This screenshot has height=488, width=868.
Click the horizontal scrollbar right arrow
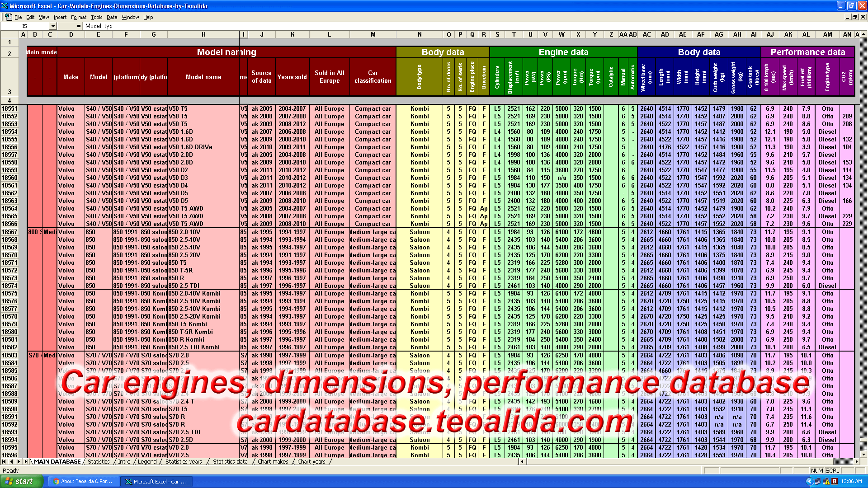click(x=856, y=461)
